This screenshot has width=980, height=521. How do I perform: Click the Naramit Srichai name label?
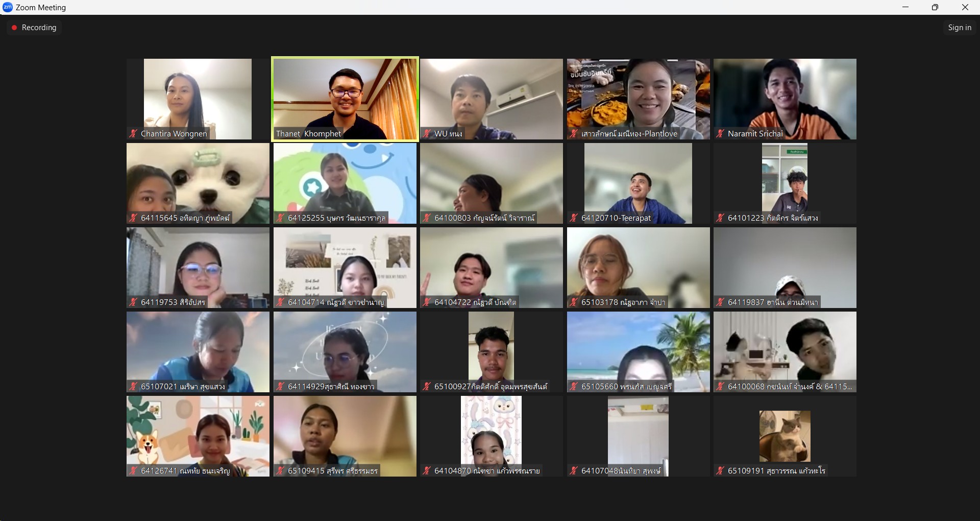click(755, 134)
